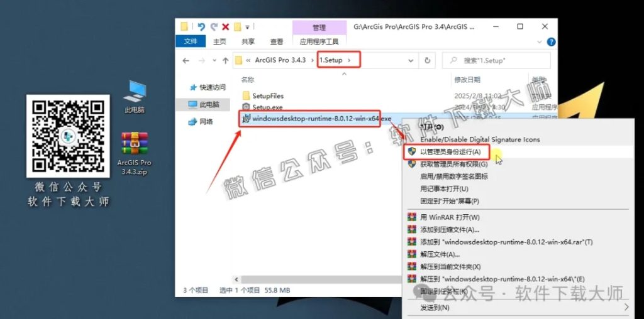Image resolution: width=644 pixels, height=319 pixels.
Task: Choose 解压到当前文件夹(X)
Action: [450, 267]
